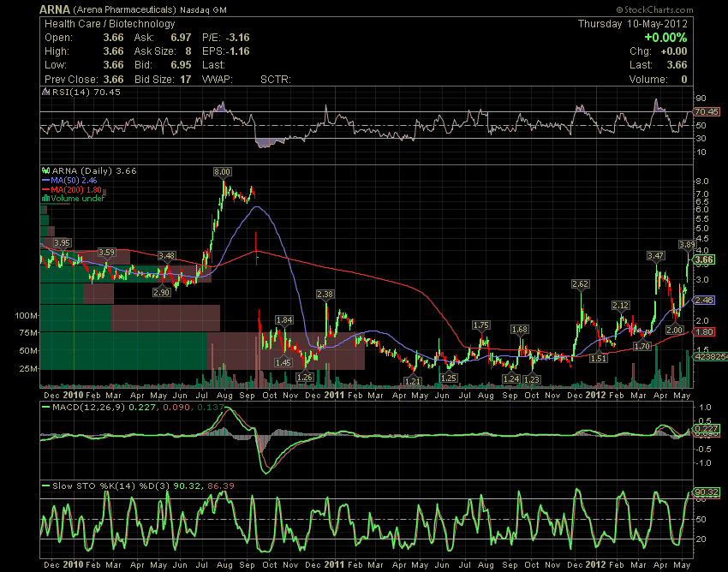Viewport: 728px width, 572px height.
Task: Click the 3.47 price high marker
Action: [655, 256]
